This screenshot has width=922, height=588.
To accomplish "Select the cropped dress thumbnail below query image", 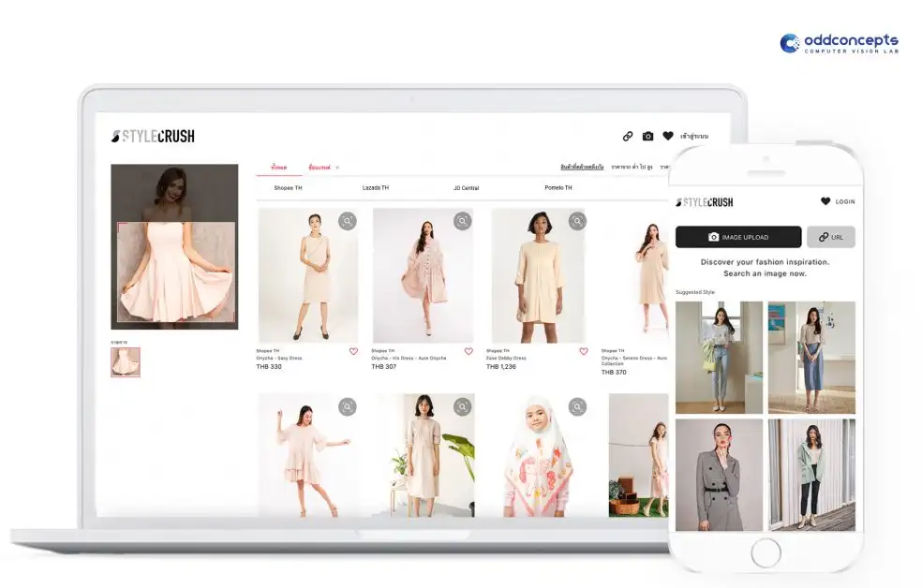I will (125, 362).
